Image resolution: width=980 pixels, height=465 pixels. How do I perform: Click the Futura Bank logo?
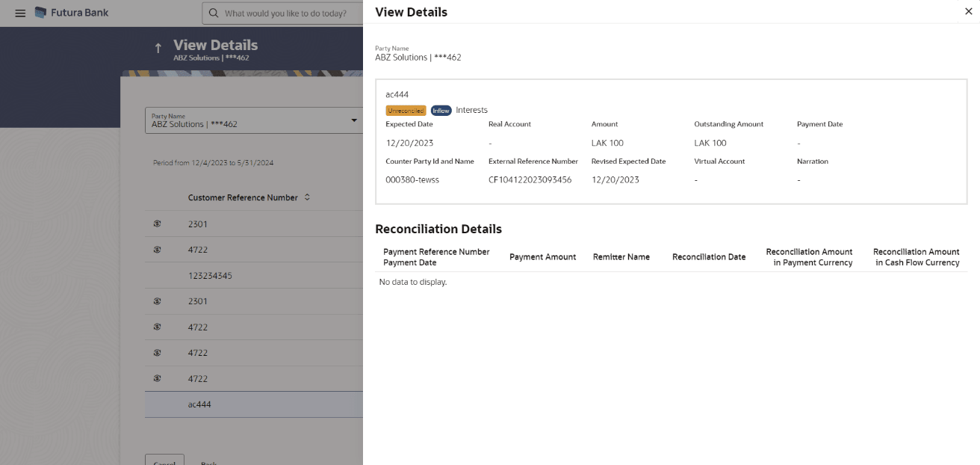click(x=72, y=13)
